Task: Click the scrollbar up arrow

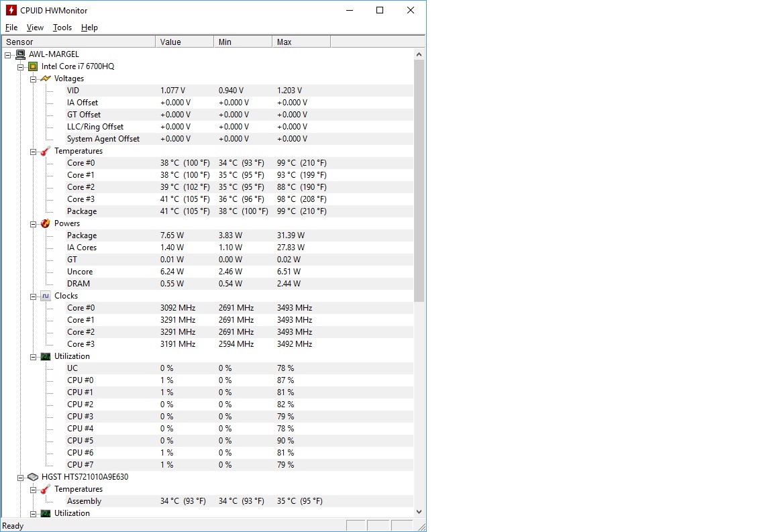Action: (x=419, y=54)
